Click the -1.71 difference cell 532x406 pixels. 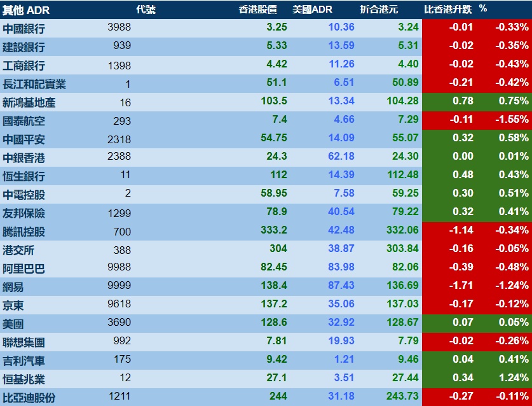461,285
